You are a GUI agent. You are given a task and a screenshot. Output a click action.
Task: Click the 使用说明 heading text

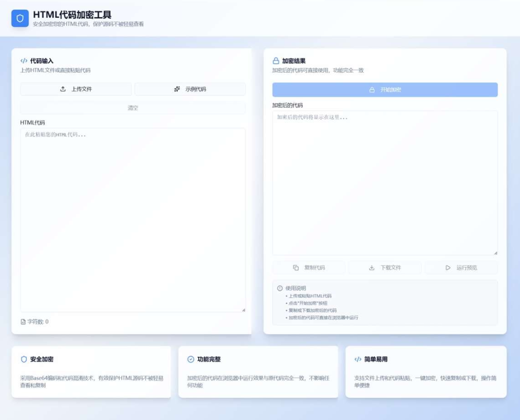(x=296, y=288)
